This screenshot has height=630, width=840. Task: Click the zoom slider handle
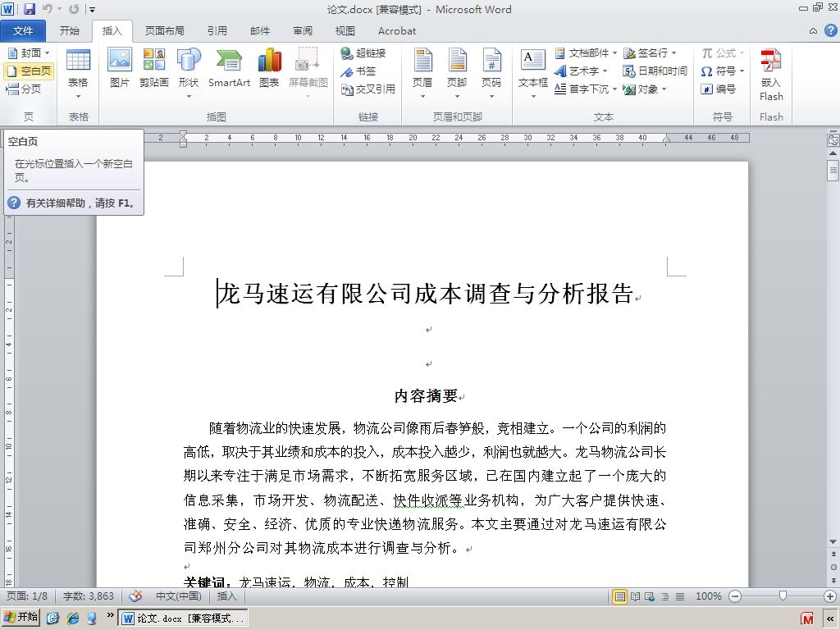(783, 596)
